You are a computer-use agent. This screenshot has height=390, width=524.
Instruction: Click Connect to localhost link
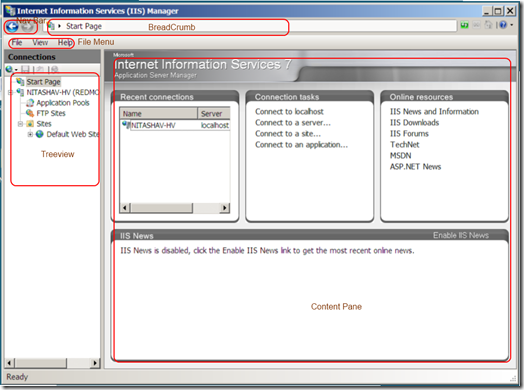[289, 111]
